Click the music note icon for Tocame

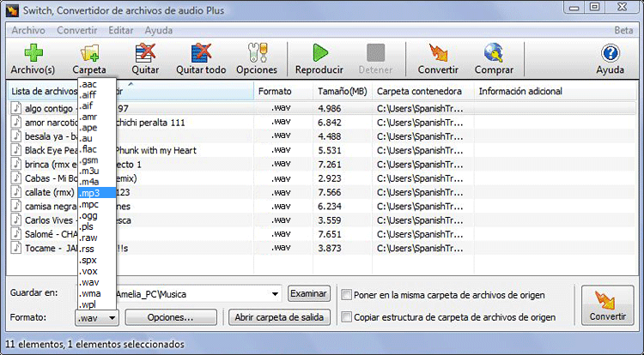(x=16, y=247)
